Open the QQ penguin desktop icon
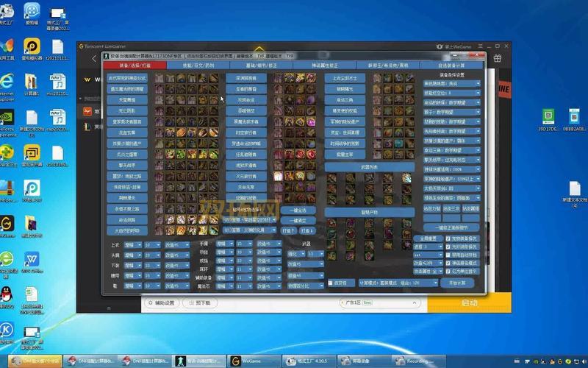The width and height of the screenshot is (588, 368). [7, 294]
